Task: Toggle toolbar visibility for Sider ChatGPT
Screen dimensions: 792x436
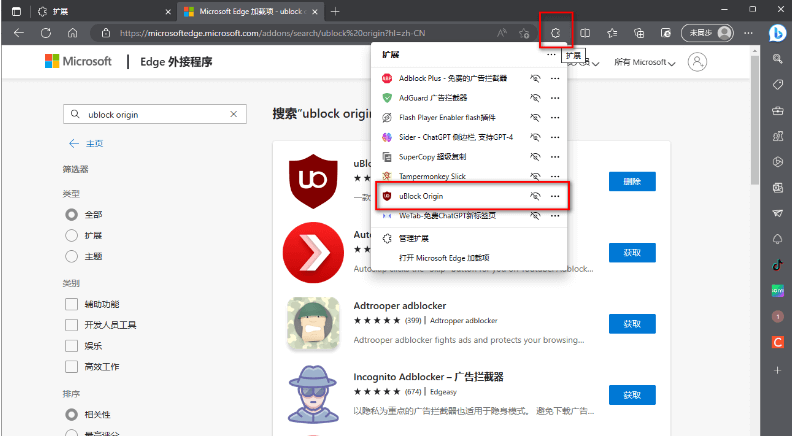Action: click(535, 137)
